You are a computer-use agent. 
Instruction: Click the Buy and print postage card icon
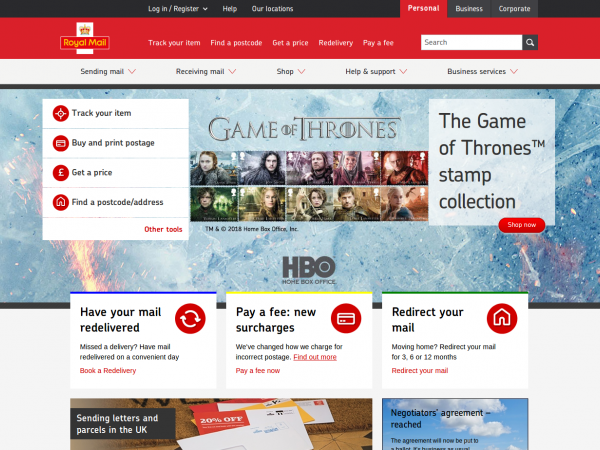coord(60,143)
